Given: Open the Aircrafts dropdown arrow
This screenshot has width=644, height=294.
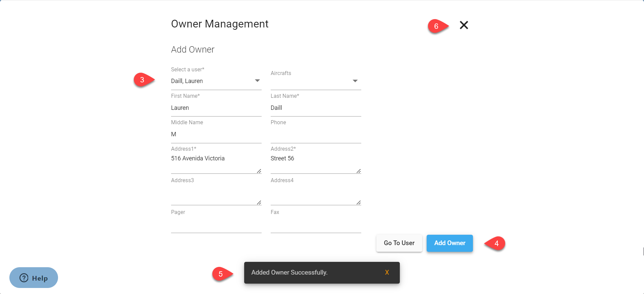Looking at the screenshot, I should click(x=355, y=81).
